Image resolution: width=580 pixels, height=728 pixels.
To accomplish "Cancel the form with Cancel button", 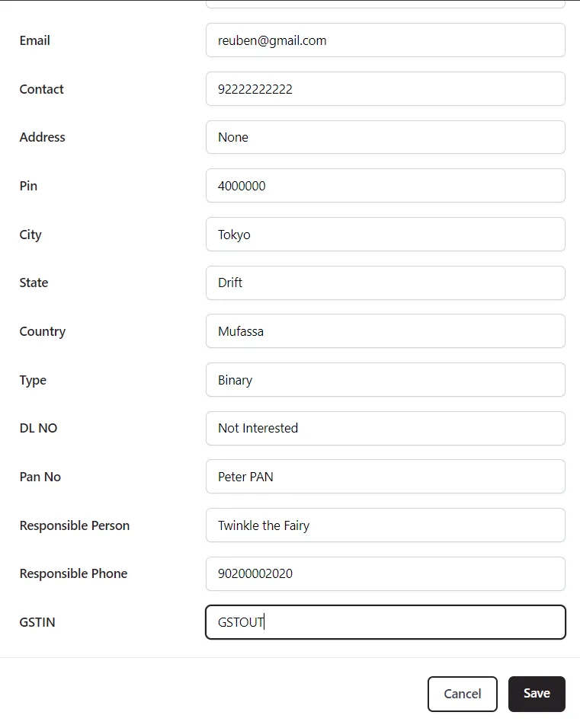I will click(x=462, y=694).
